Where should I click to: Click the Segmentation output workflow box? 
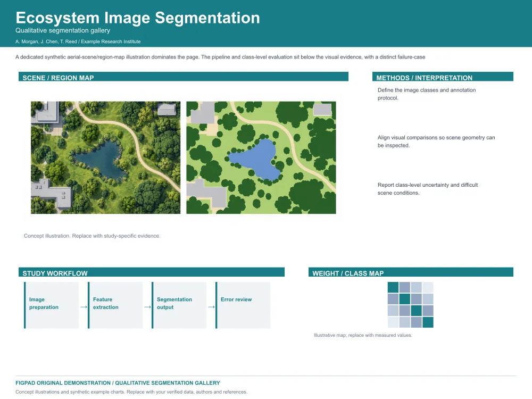(x=179, y=305)
